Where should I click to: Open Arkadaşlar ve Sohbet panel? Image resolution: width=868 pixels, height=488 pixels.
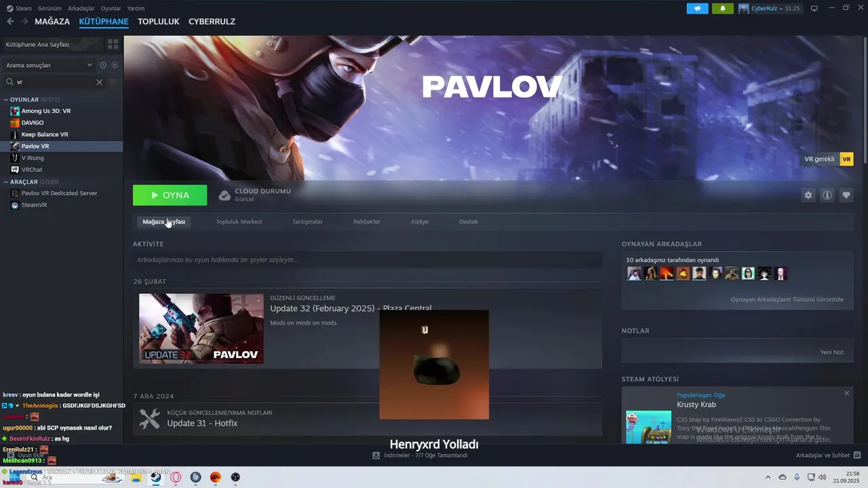[828, 455]
